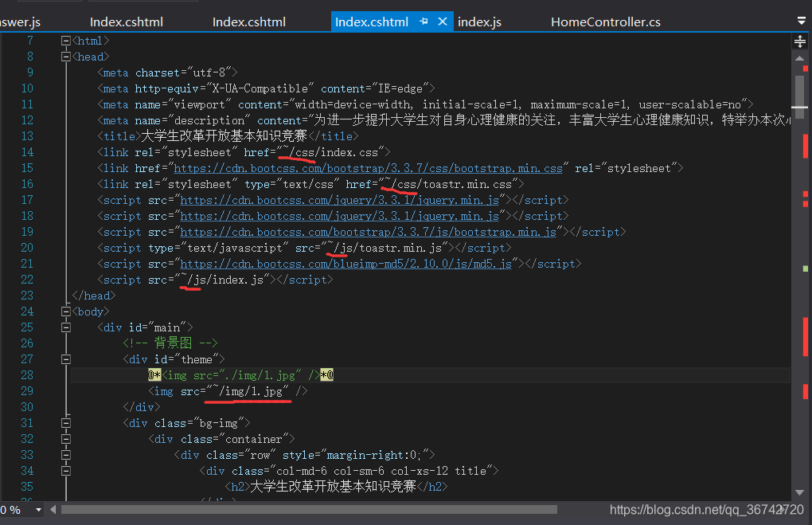Viewport: 812px width, 525px height.
Task: Collapse div class row on line 33
Action: pos(66,455)
